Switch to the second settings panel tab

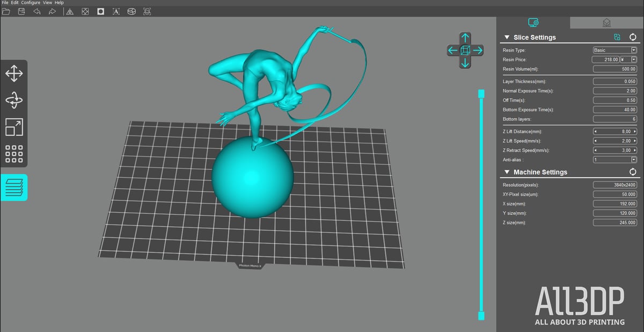pyautogui.click(x=606, y=22)
